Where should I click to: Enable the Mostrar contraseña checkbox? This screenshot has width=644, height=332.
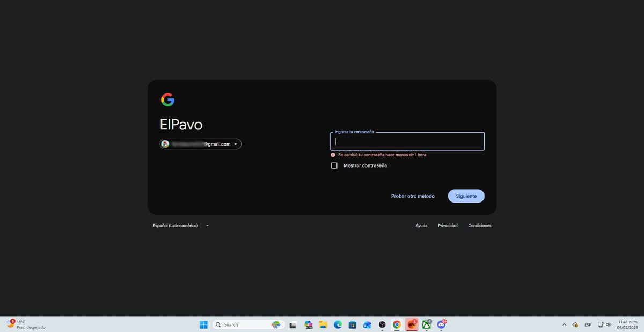click(x=334, y=165)
